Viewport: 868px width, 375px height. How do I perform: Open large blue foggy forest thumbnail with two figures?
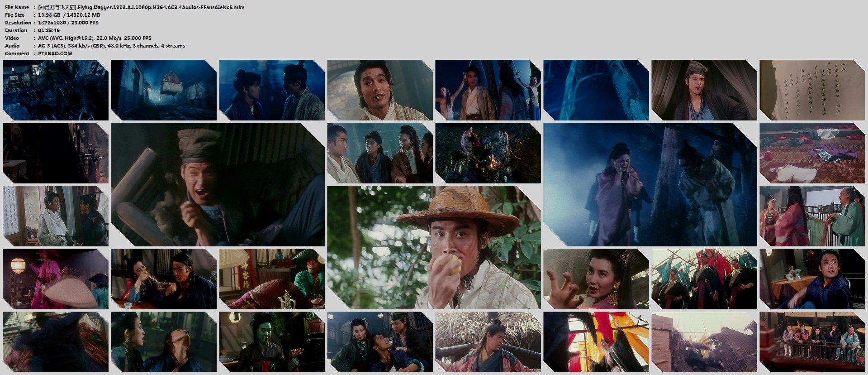[650, 184]
